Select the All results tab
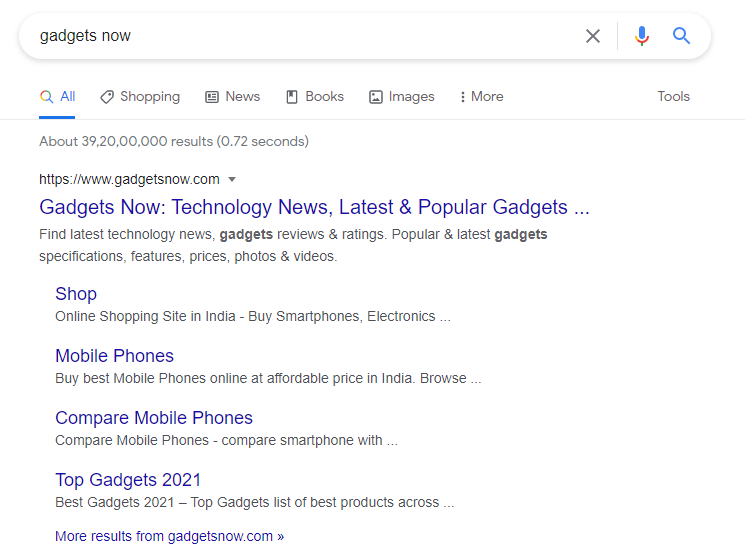This screenshot has width=745, height=555. pos(57,96)
